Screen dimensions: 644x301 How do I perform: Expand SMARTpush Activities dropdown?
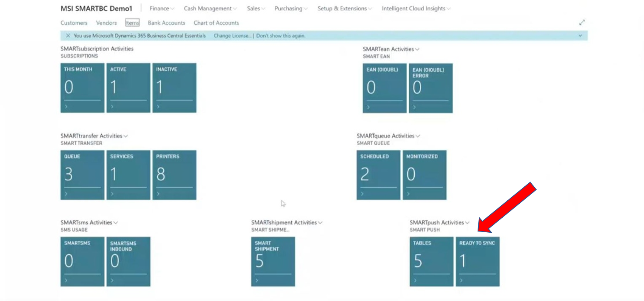pos(467,223)
